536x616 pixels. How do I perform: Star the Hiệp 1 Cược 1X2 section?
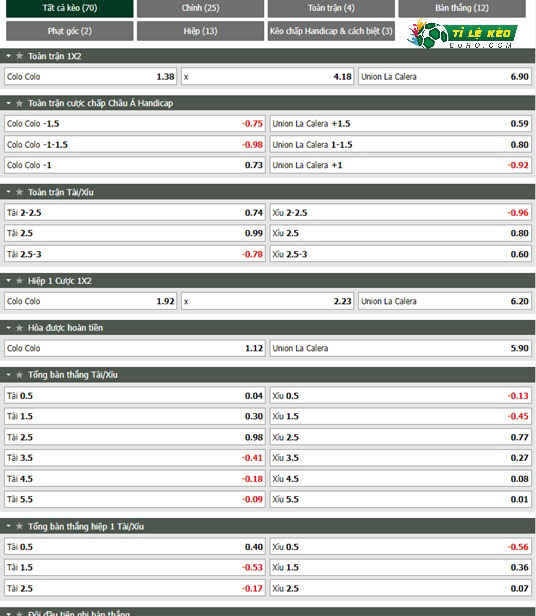19,281
